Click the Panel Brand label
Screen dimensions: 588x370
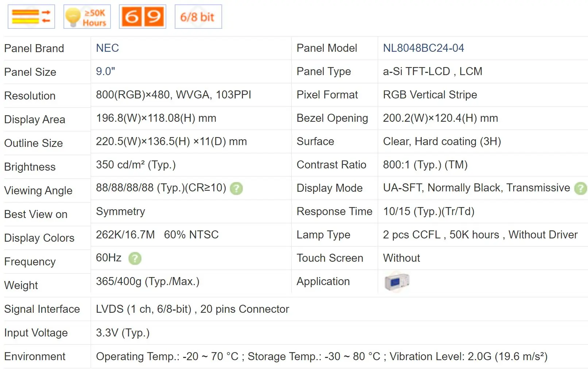(34, 48)
